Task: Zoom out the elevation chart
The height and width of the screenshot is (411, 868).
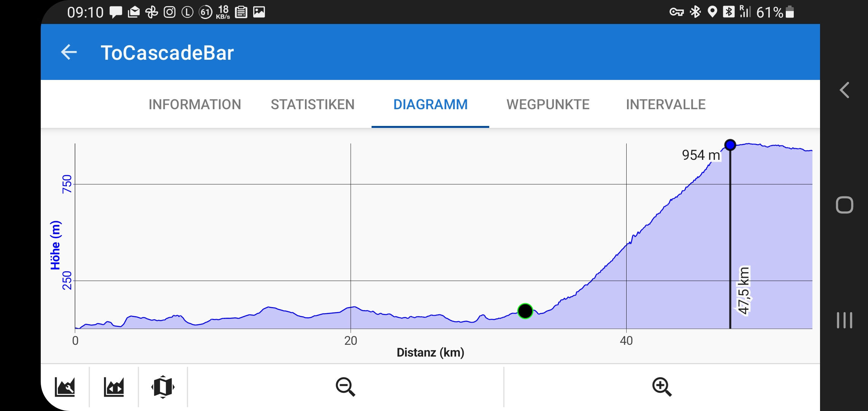Action: pos(345,387)
